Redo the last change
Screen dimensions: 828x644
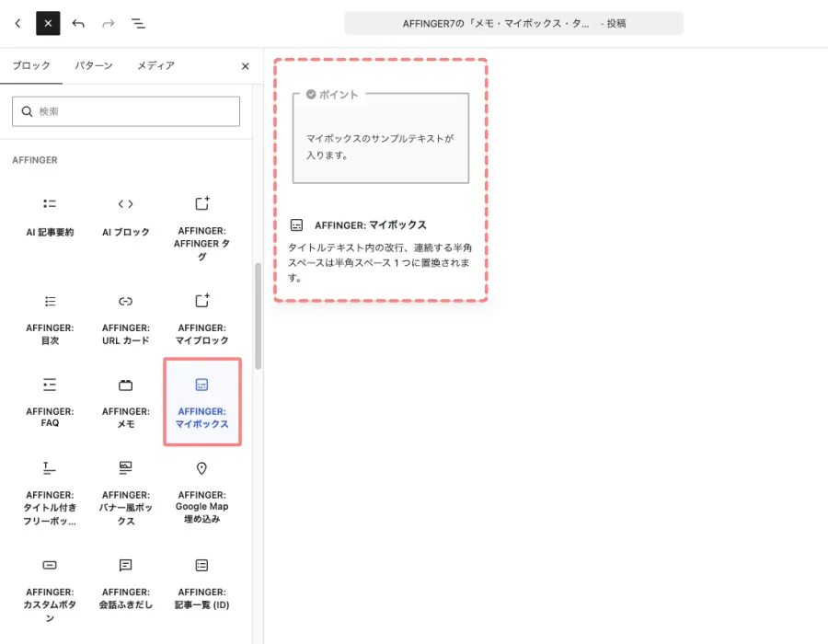tap(109, 23)
